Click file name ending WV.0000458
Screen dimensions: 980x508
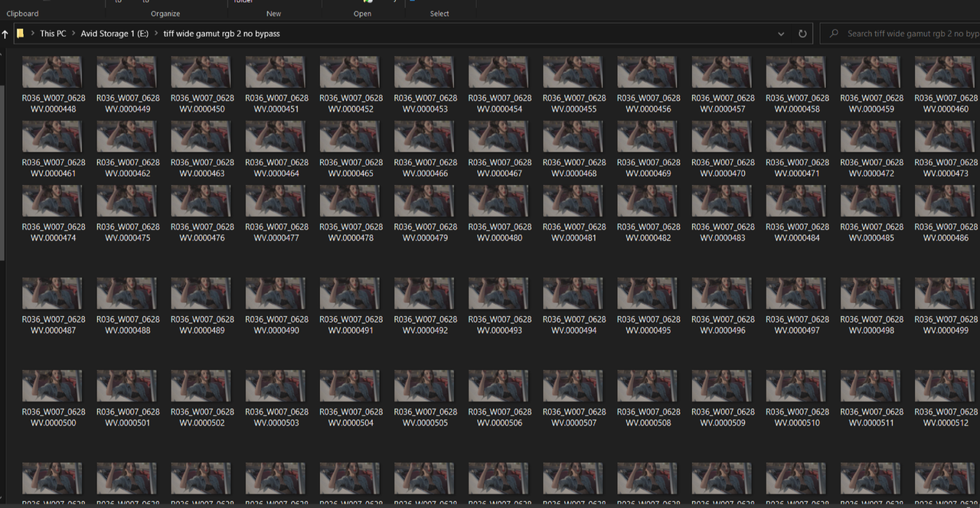pos(796,103)
